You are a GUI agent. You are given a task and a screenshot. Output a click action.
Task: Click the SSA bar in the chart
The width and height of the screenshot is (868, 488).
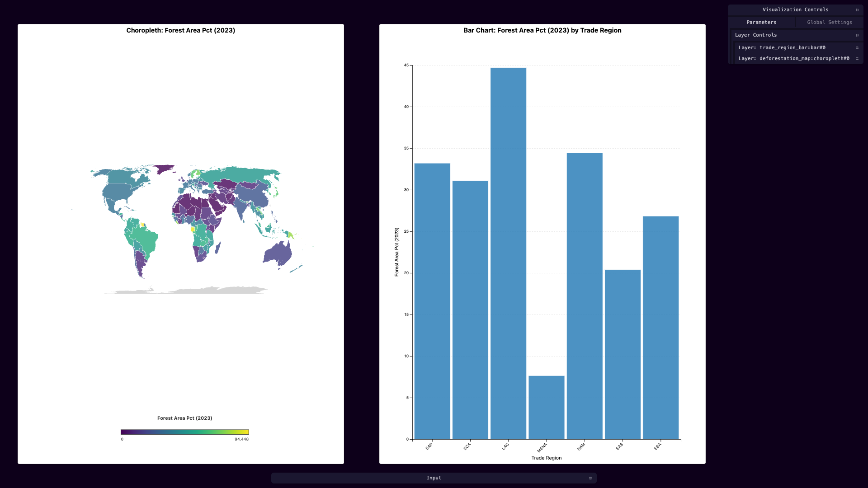[x=660, y=328]
